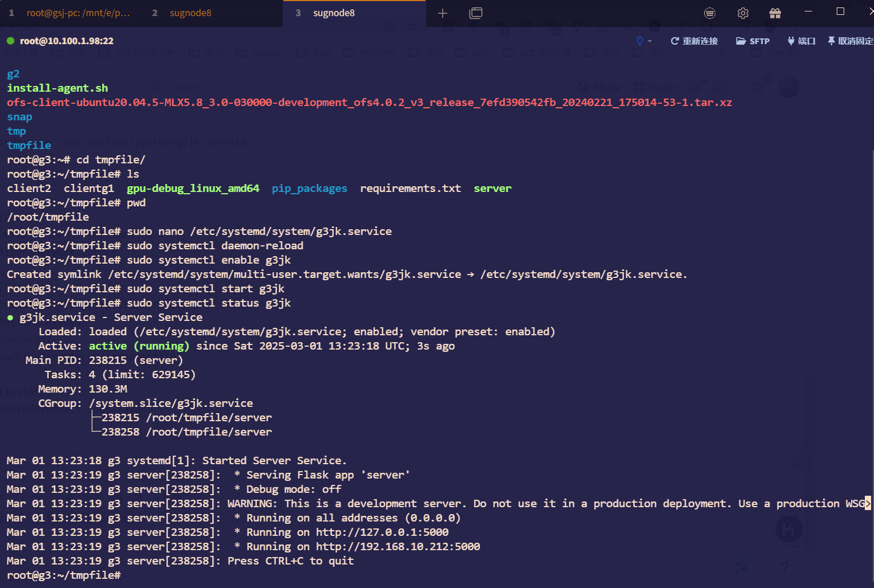
Task: Click the session title root@10.100.1.98:22
Action: [x=67, y=41]
